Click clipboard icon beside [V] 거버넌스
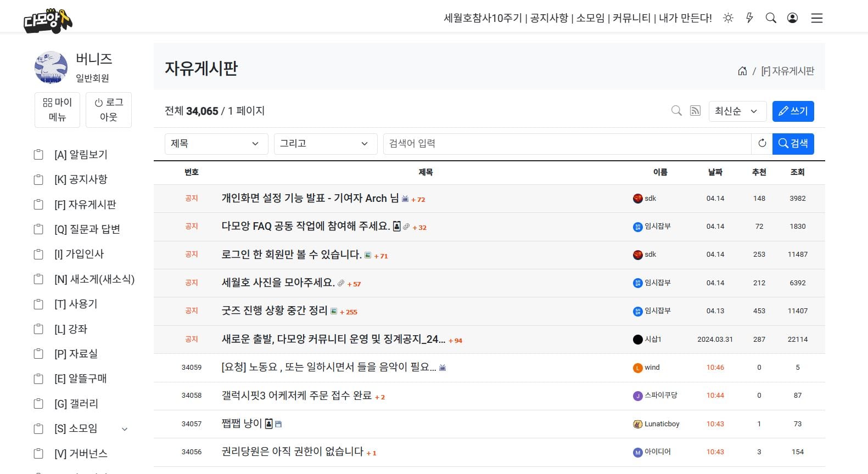The width and height of the screenshot is (868, 474). point(38,454)
